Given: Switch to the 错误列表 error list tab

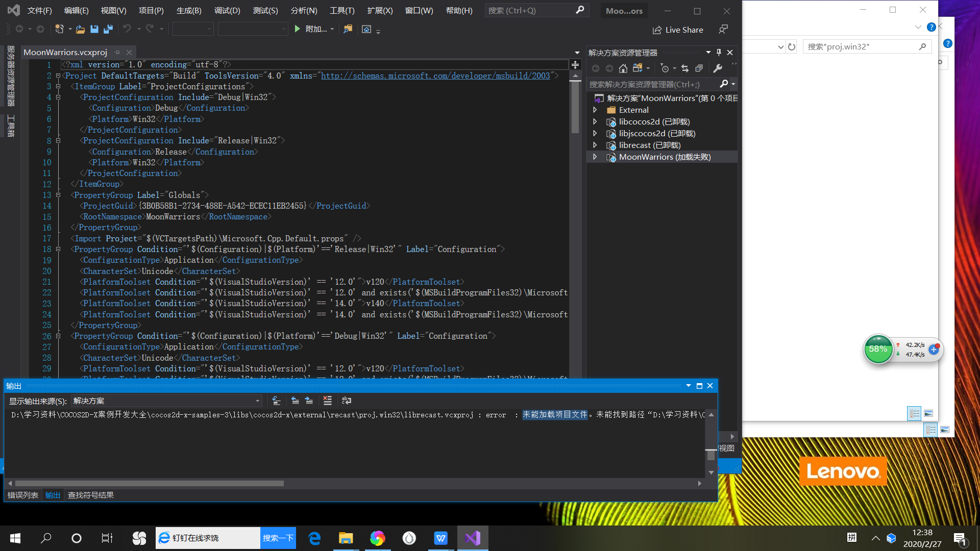Looking at the screenshot, I should coord(23,495).
